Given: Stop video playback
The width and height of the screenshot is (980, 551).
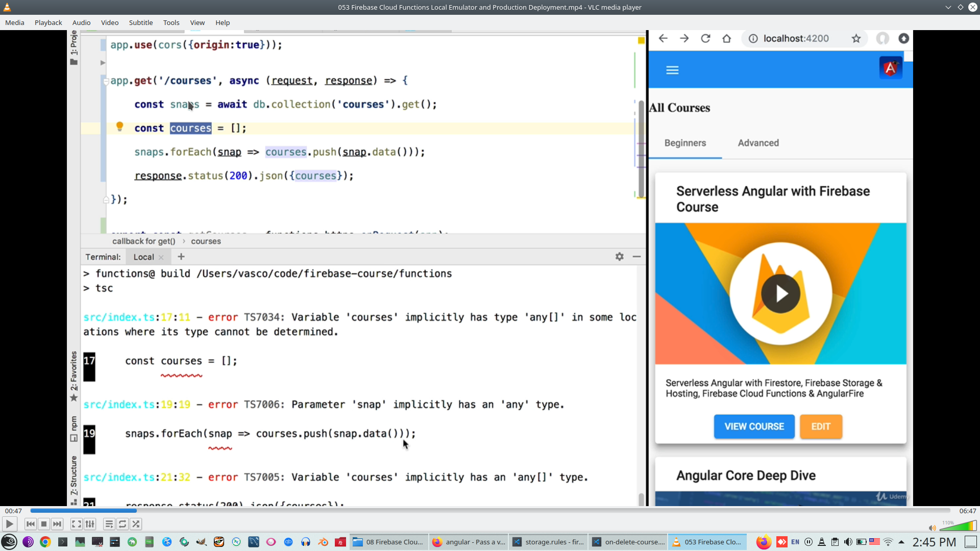Looking at the screenshot, I should pyautogui.click(x=44, y=524).
